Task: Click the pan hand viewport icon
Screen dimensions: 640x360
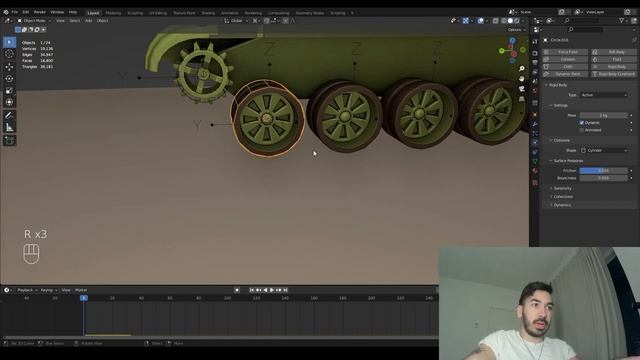Action: coord(521,78)
